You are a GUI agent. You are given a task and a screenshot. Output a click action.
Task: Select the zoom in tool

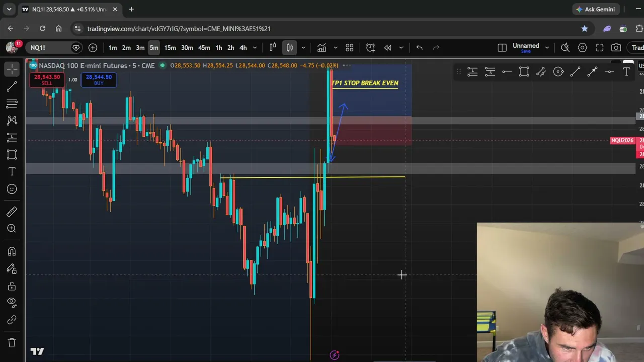pyautogui.click(x=12, y=229)
